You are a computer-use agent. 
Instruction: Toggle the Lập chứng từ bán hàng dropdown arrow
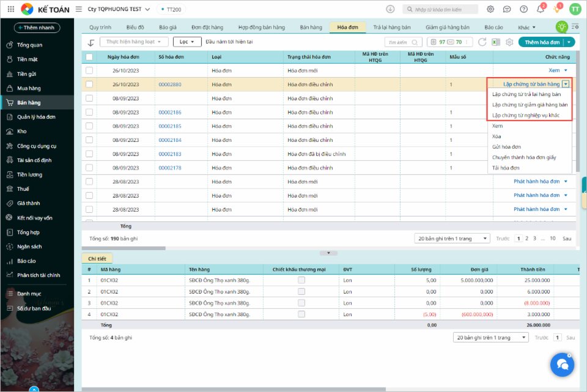coord(566,84)
